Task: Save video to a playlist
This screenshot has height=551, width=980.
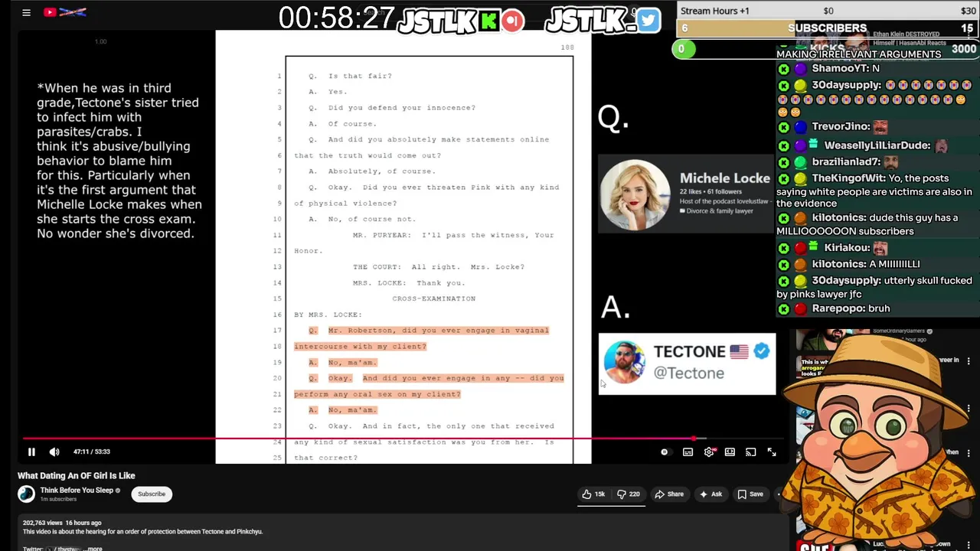Action: (x=750, y=494)
